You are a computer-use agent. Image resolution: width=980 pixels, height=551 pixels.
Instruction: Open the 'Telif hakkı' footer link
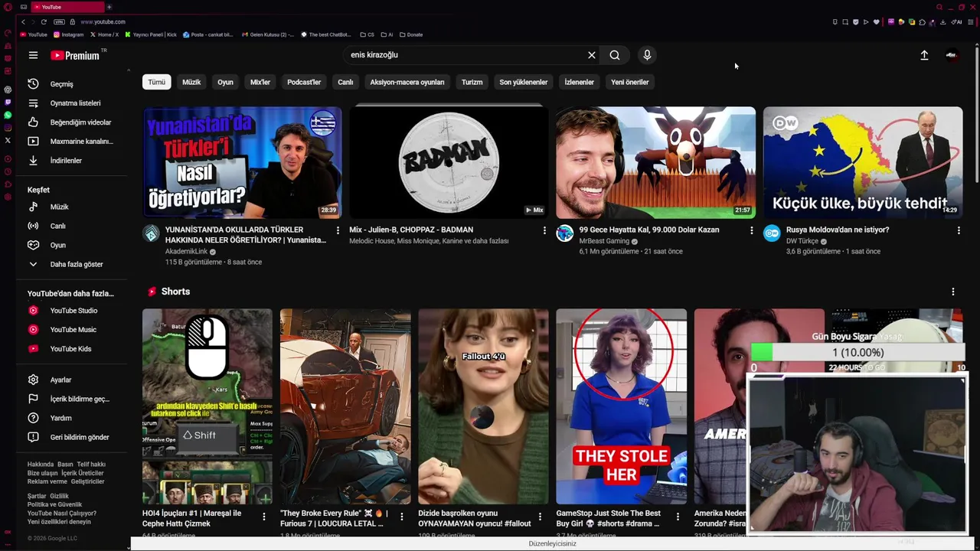click(x=91, y=465)
